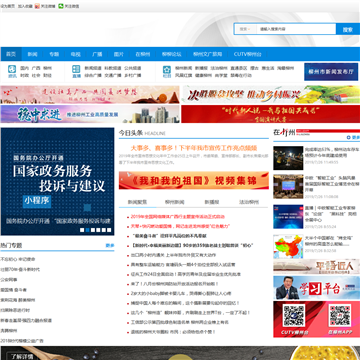Open the 平语近人 banner
The width and height of the screenshot is (360, 360).
[x=316, y=267]
